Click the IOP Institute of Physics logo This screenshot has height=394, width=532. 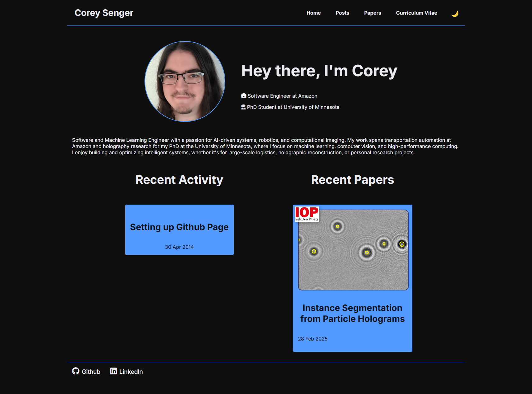click(307, 214)
